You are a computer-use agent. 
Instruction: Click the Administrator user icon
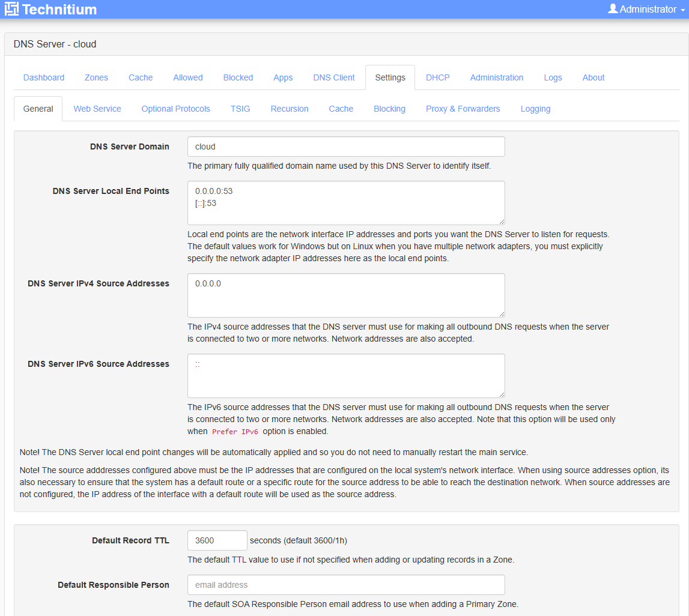tap(613, 9)
